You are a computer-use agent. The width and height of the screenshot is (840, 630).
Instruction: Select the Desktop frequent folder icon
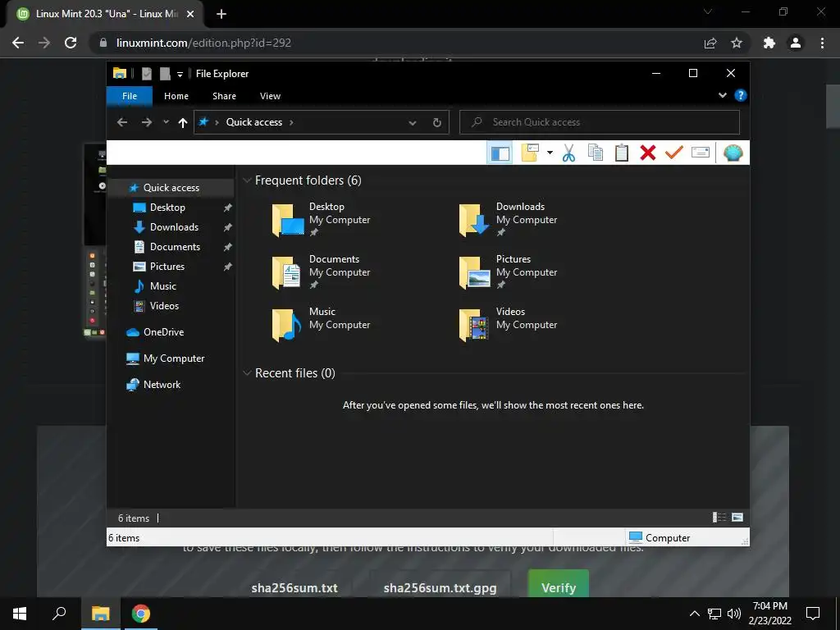coord(287,220)
